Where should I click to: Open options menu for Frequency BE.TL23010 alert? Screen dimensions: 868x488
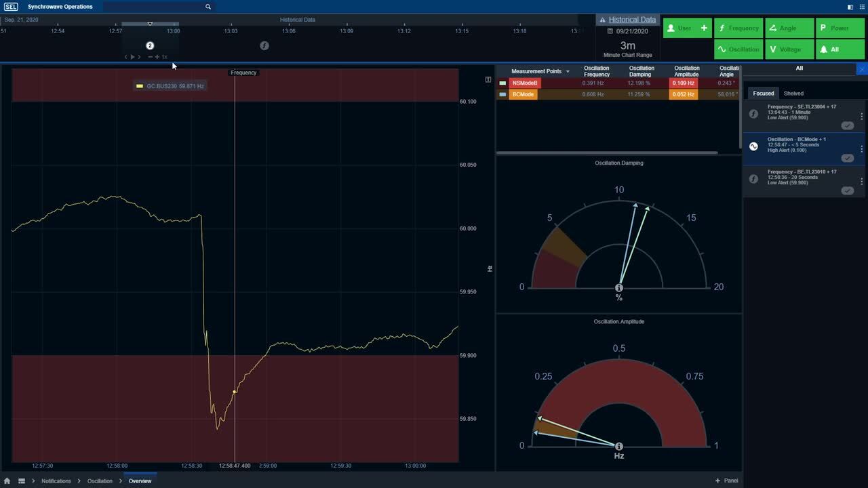pyautogui.click(x=861, y=181)
